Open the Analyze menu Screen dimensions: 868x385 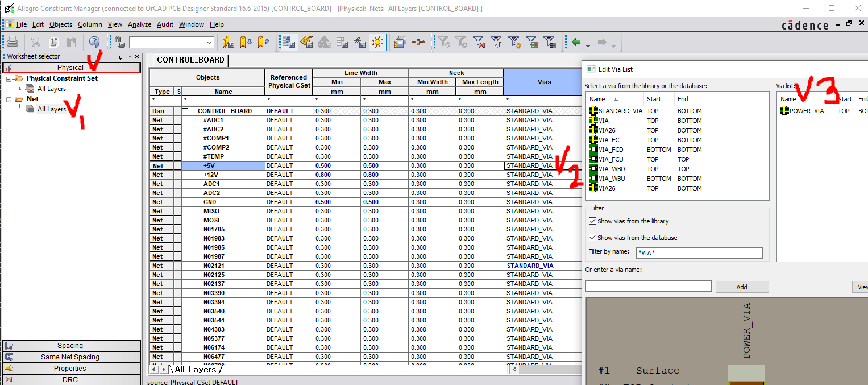(139, 24)
